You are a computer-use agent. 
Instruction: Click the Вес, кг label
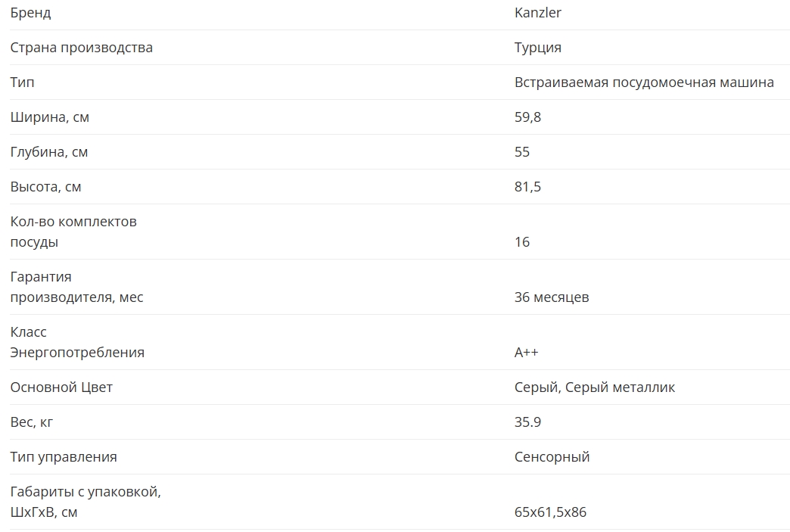(x=32, y=422)
